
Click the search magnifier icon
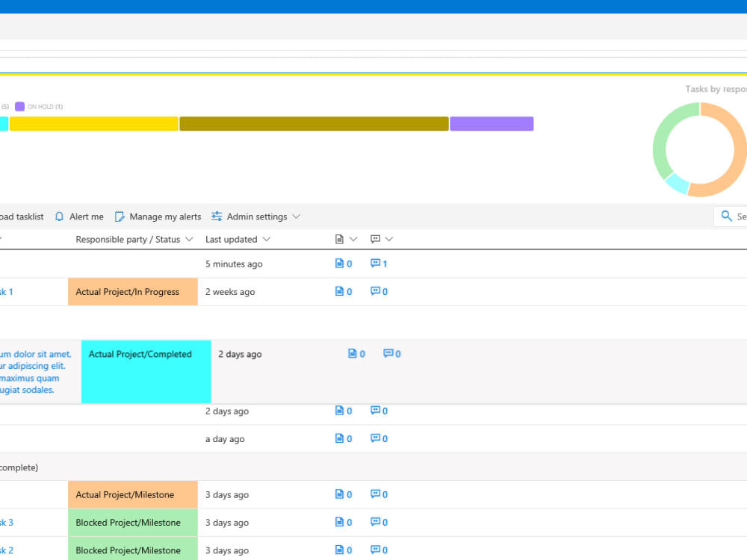726,217
